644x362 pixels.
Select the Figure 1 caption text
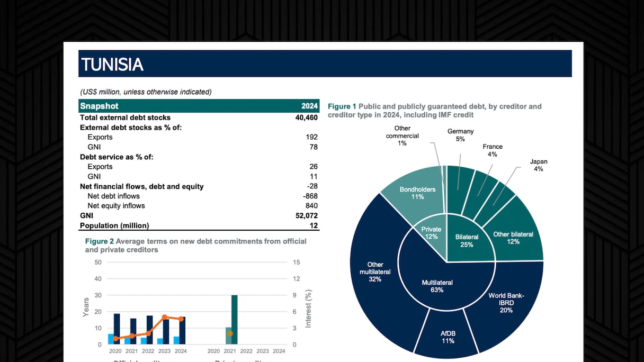[434, 111]
